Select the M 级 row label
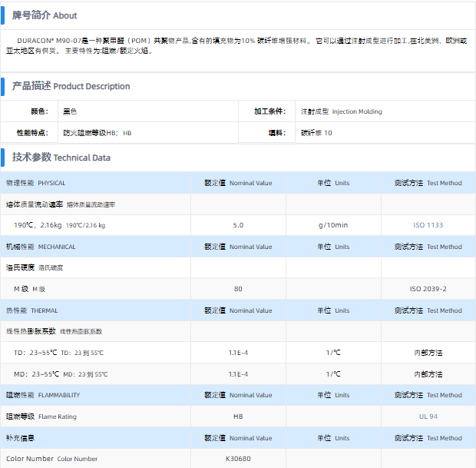Screen dimensions: 476x468 [29, 289]
